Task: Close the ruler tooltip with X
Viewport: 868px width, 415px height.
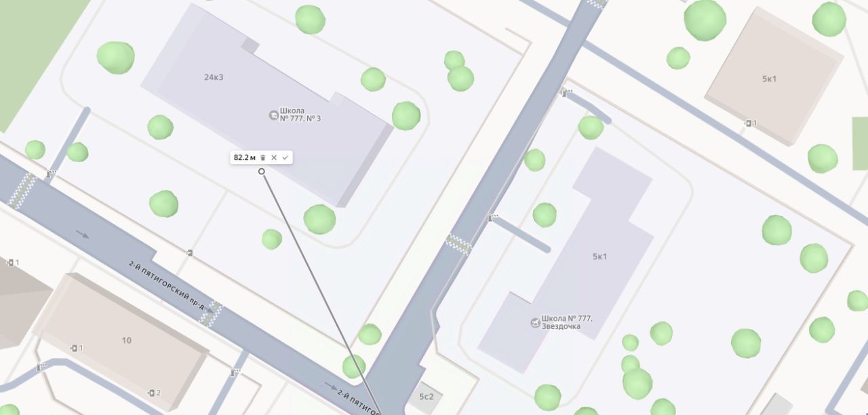Action: [x=274, y=157]
